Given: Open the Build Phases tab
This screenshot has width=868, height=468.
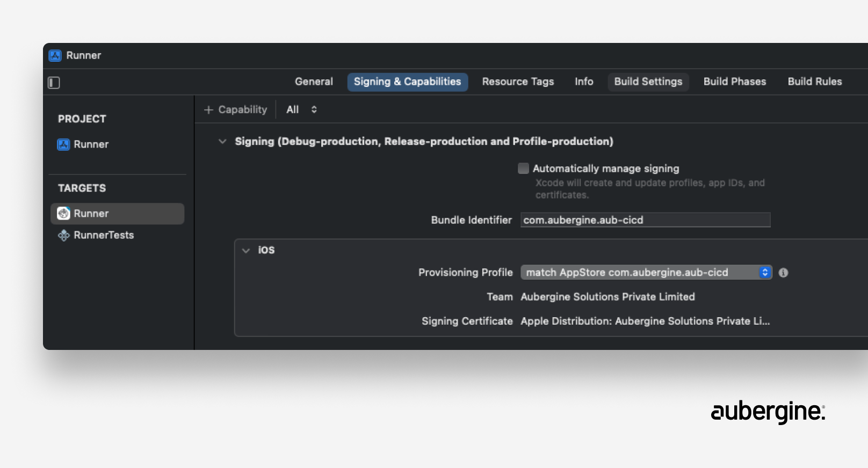Looking at the screenshot, I should click(x=735, y=82).
